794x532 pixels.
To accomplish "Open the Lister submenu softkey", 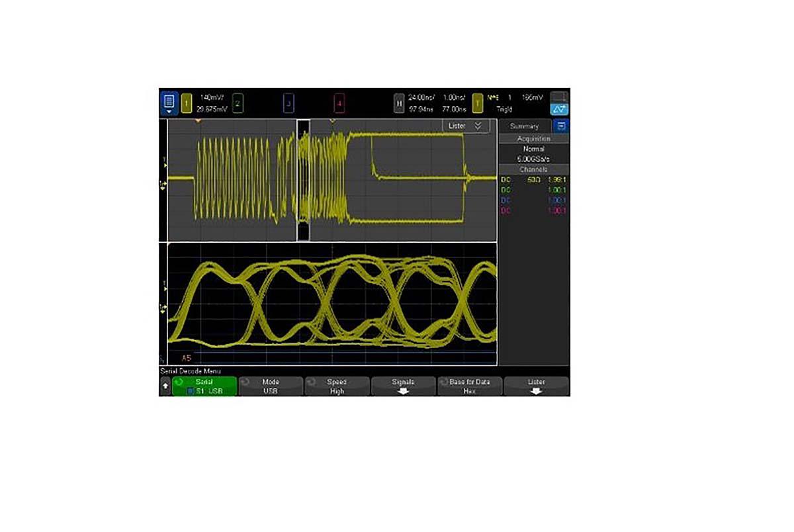I will click(x=536, y=386).
